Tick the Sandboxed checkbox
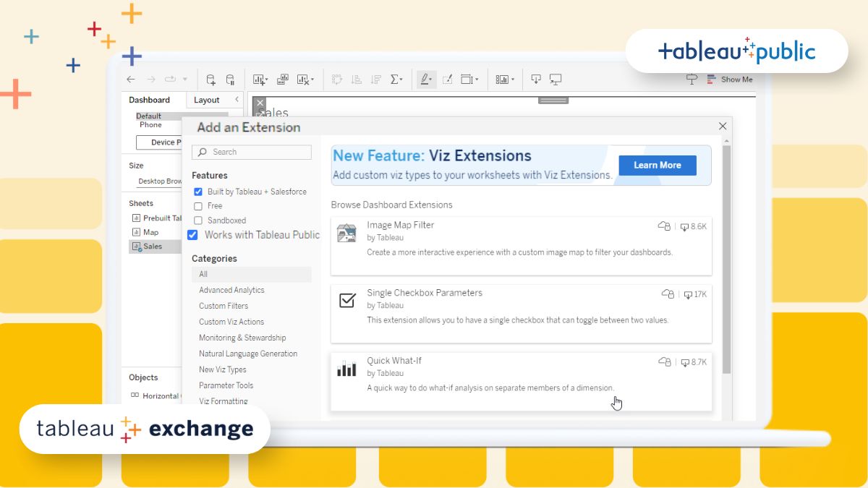This screenshot has height=488, width=868. tap(198, 221)
